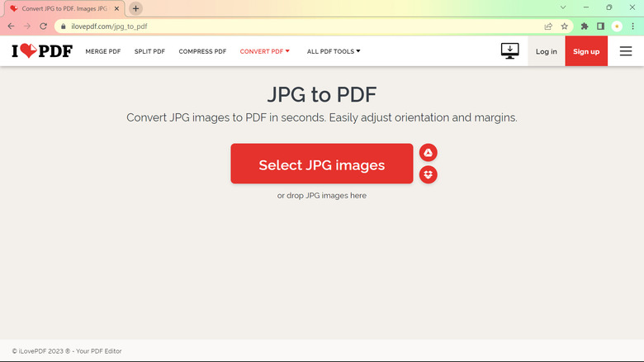Open SPLIT PDF tool

(x=149, y=51)
